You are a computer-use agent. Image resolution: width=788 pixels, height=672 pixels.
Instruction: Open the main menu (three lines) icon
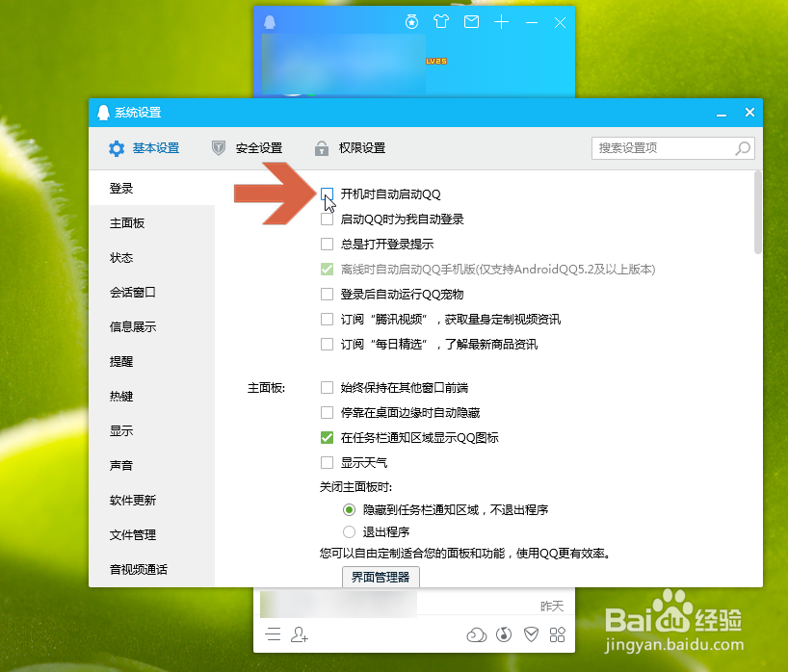273,634
